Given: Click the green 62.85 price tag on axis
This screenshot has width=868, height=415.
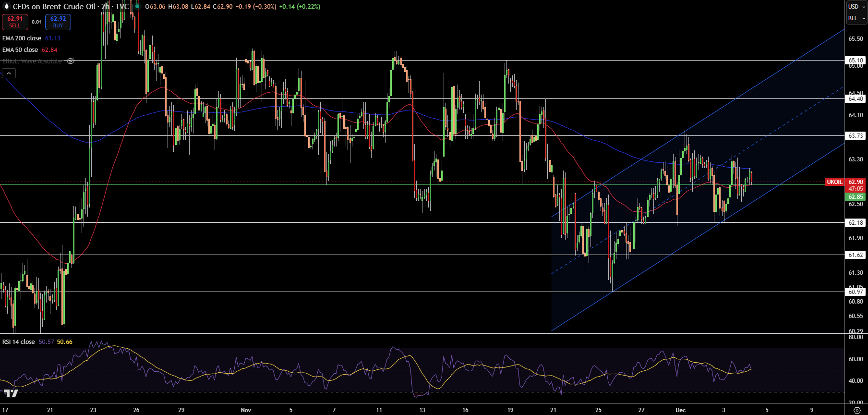Looking at the screenshot, I should click(855, 197).
